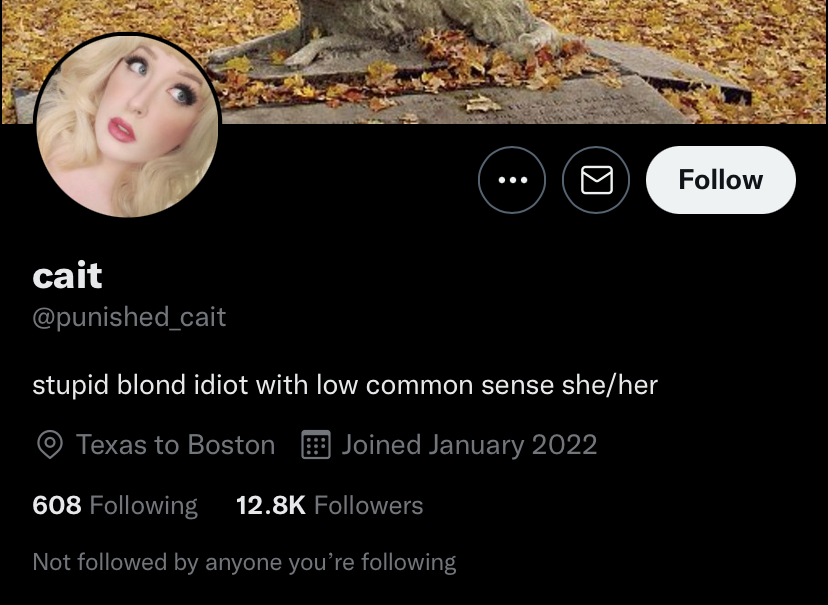The width and height of the screenshot is (828, 605).
Task: Click the envelope message icon
Action: (596, 180)
